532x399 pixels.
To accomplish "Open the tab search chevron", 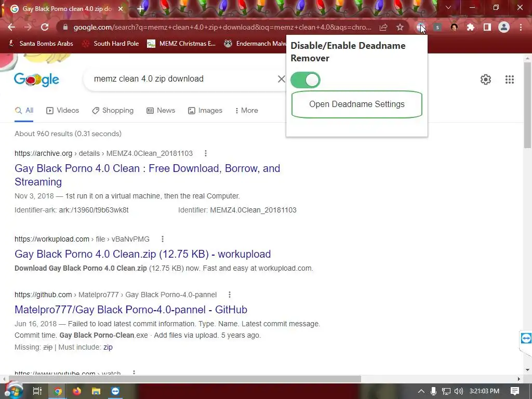I will pyautogui.click(x=448, y=7).
